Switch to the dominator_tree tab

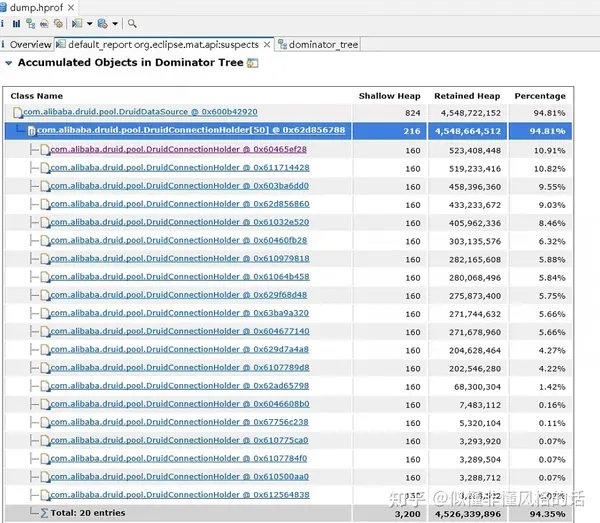[x=318, y=45]
